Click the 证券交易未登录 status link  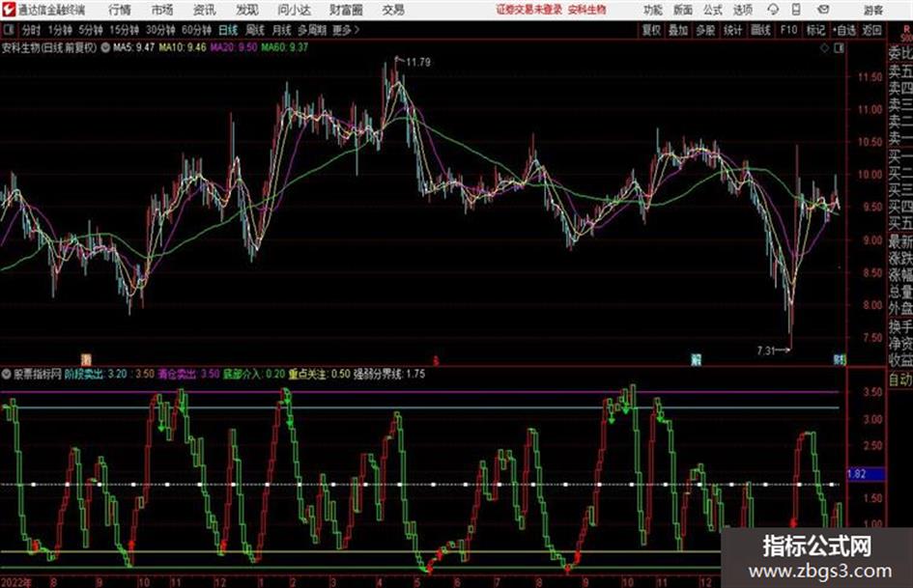click(x=528, y=10)
